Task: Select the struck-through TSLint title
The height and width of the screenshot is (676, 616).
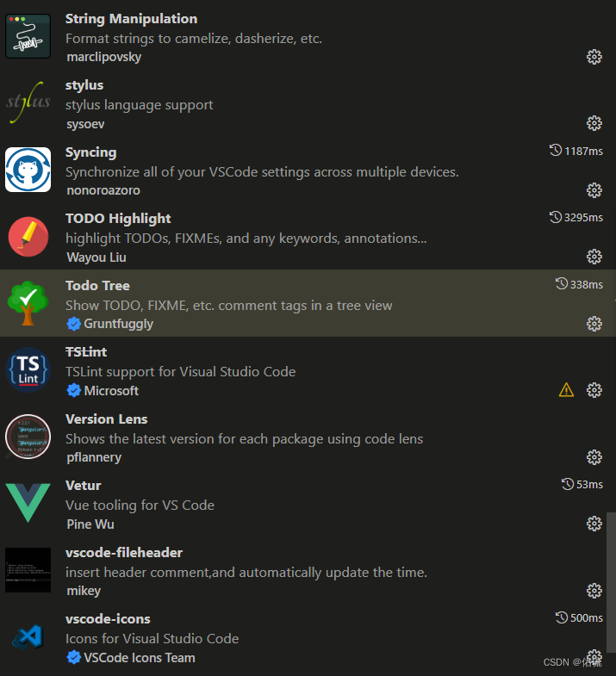Action: (86, 352)
